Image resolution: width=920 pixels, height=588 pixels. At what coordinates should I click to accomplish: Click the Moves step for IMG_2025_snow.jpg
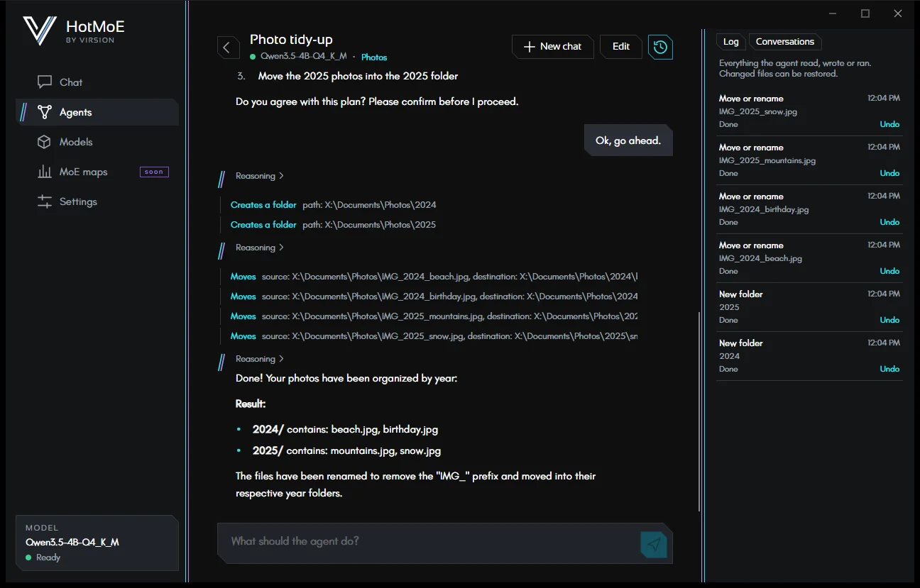tap(434, 336)
